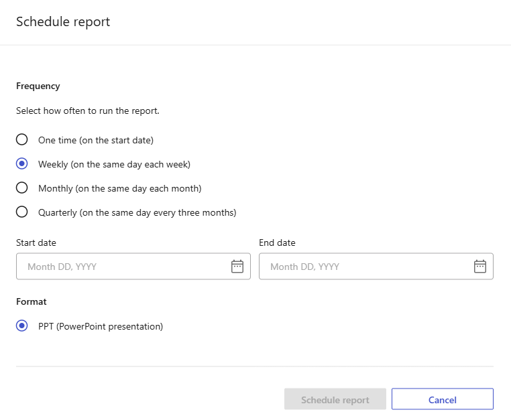
Task: Click the grey Schedule report button
Action: point(335,399)
